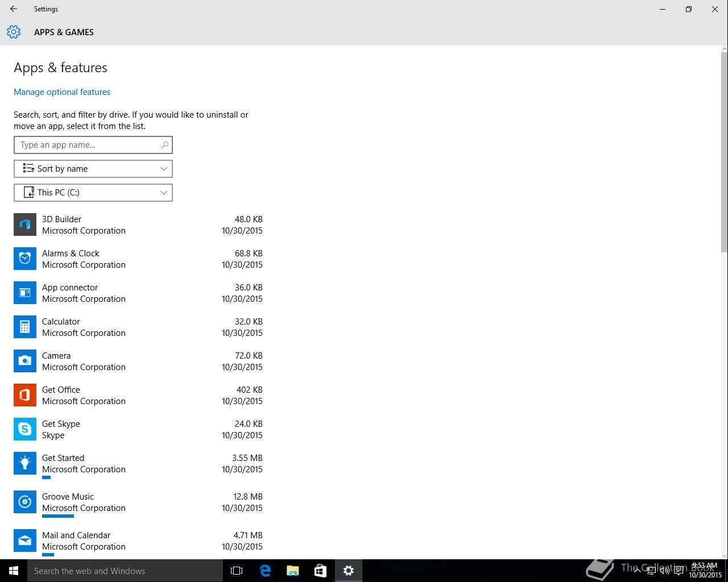Click the APPS & GAMES header title
728x582 pixels.
64,32
